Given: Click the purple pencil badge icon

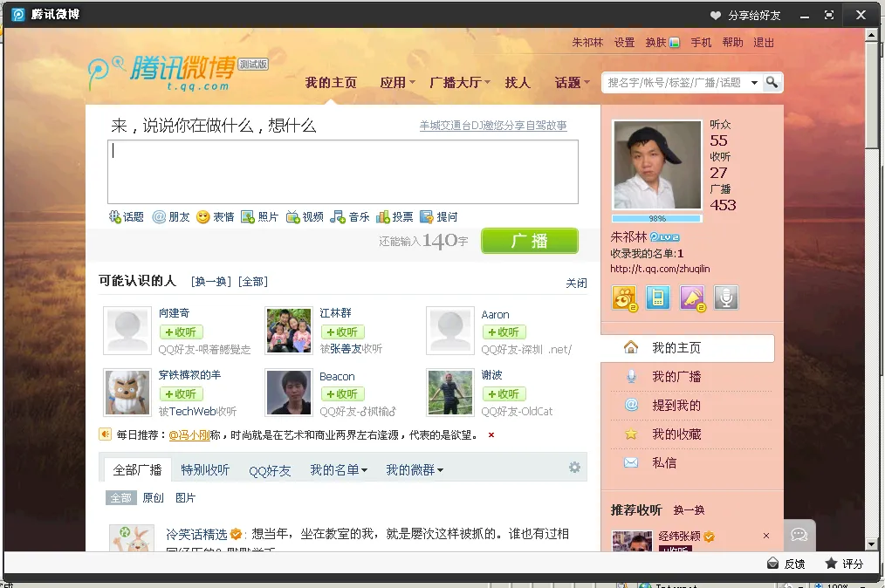Looking at the screenshot, I should click(692, 298).
